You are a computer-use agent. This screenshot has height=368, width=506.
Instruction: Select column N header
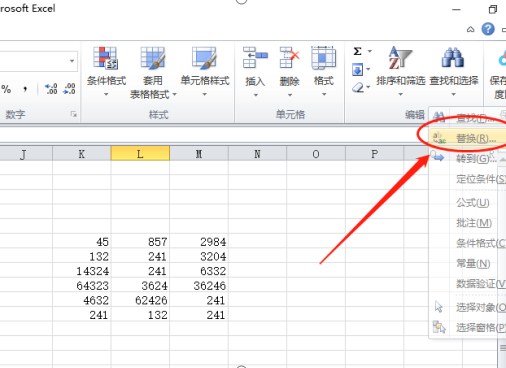tap(257, 154)
